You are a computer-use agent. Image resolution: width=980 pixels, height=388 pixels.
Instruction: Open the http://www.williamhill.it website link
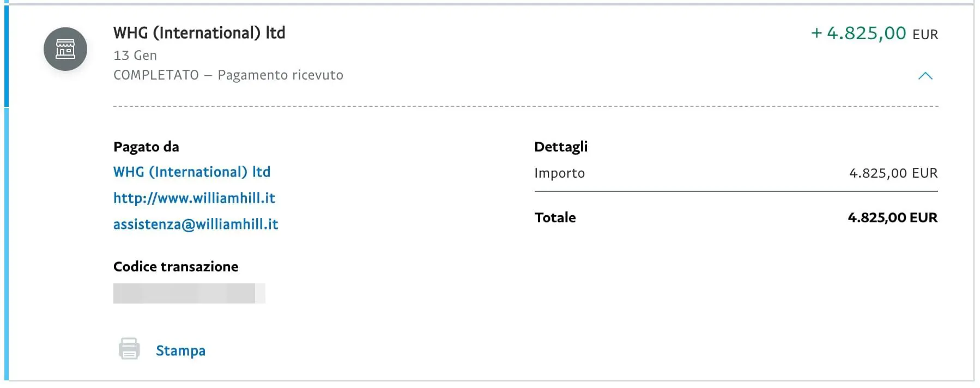coord(194,198)
